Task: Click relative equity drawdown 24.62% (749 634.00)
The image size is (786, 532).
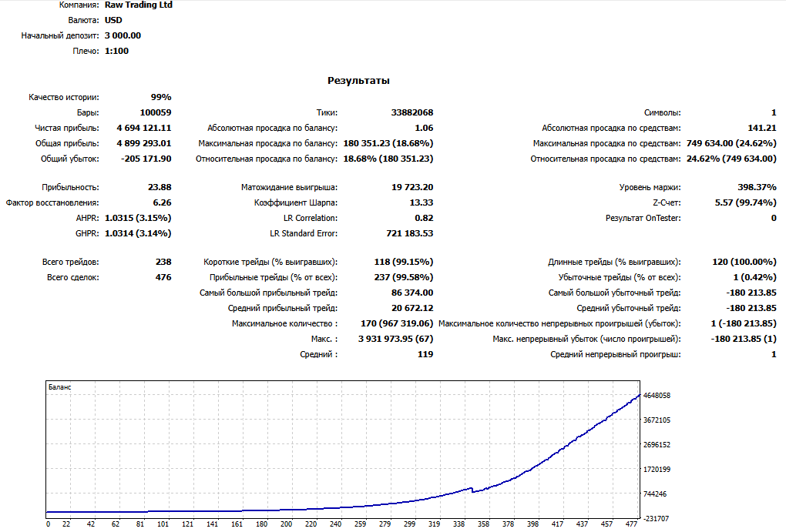Action: (731, 159)
